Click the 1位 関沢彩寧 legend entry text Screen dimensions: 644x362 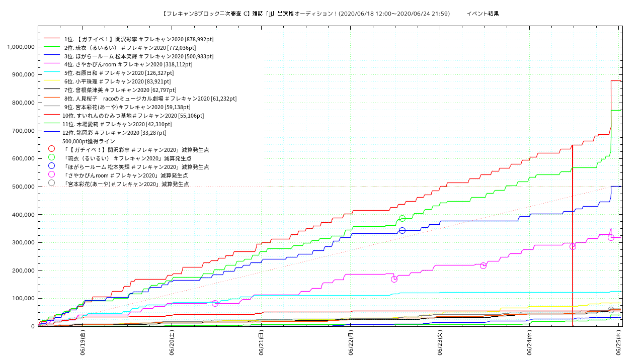139,39
